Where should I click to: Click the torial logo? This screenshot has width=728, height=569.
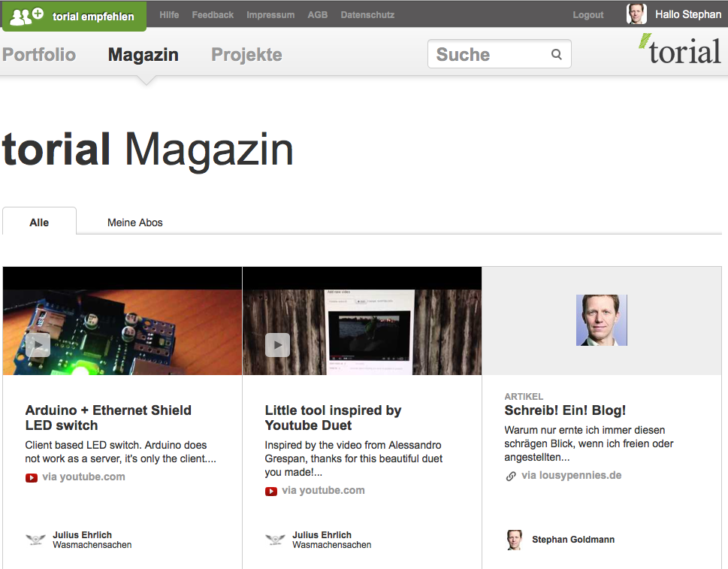680,50
